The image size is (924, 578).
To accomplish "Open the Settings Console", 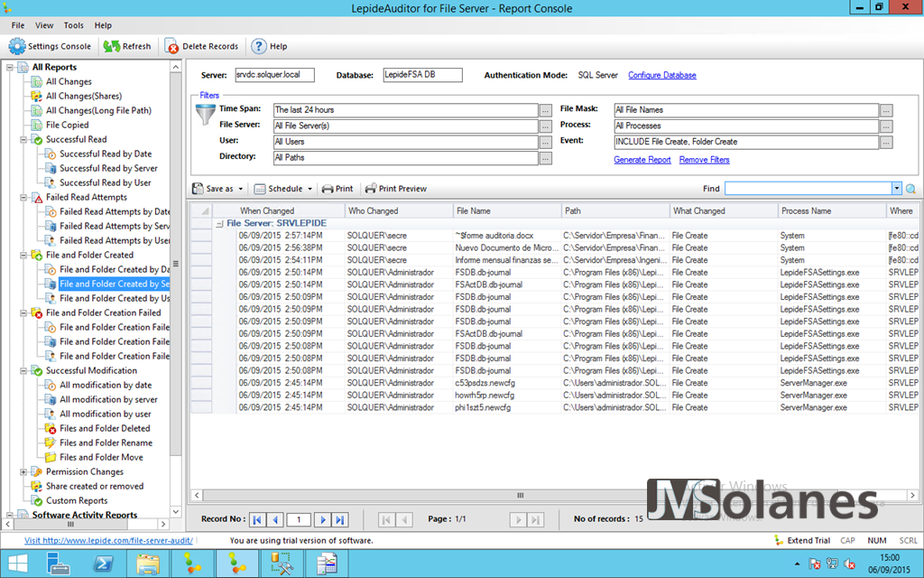I will (50, 46).
